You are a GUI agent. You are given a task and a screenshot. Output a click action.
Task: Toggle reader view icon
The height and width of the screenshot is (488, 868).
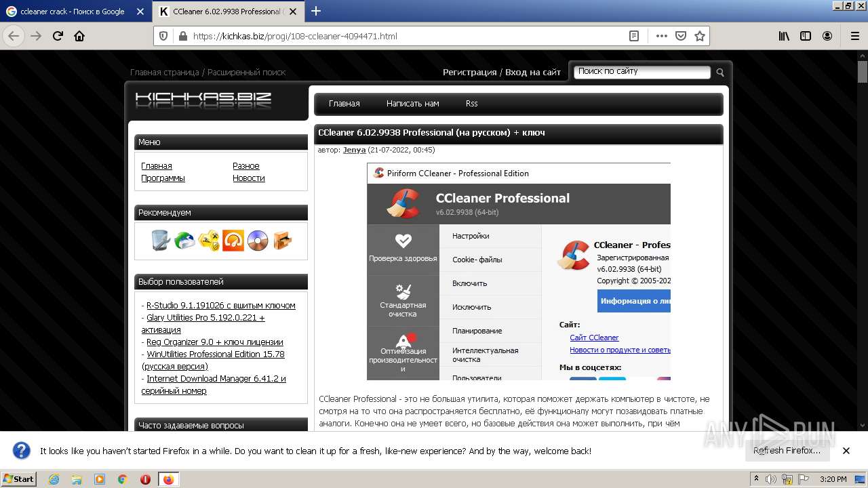click(x=634, y=36)
